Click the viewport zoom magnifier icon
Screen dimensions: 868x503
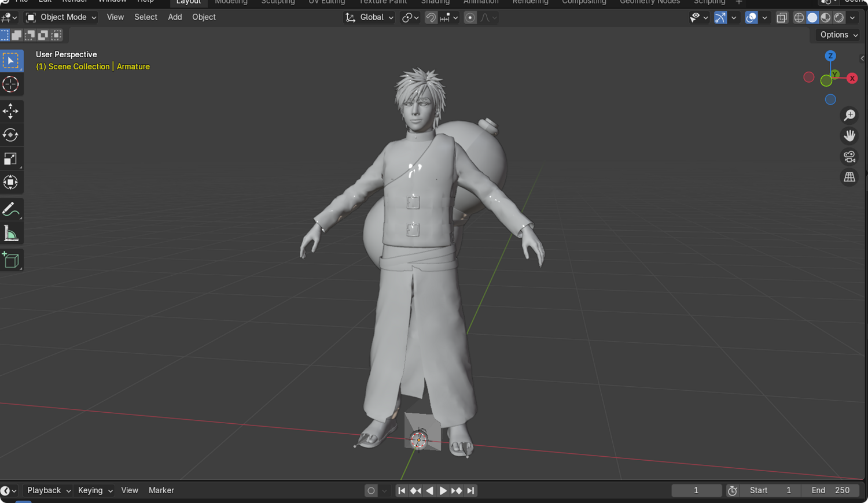click(849, 115)
